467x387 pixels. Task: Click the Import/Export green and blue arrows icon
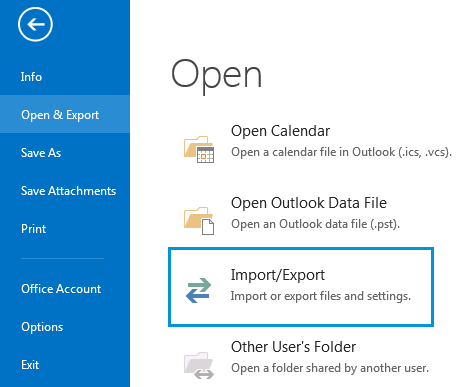(x=199, y=290)
